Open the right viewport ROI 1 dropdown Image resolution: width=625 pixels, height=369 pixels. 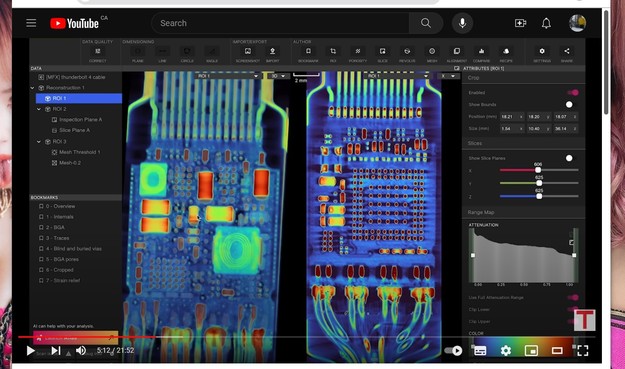(397, 76)
